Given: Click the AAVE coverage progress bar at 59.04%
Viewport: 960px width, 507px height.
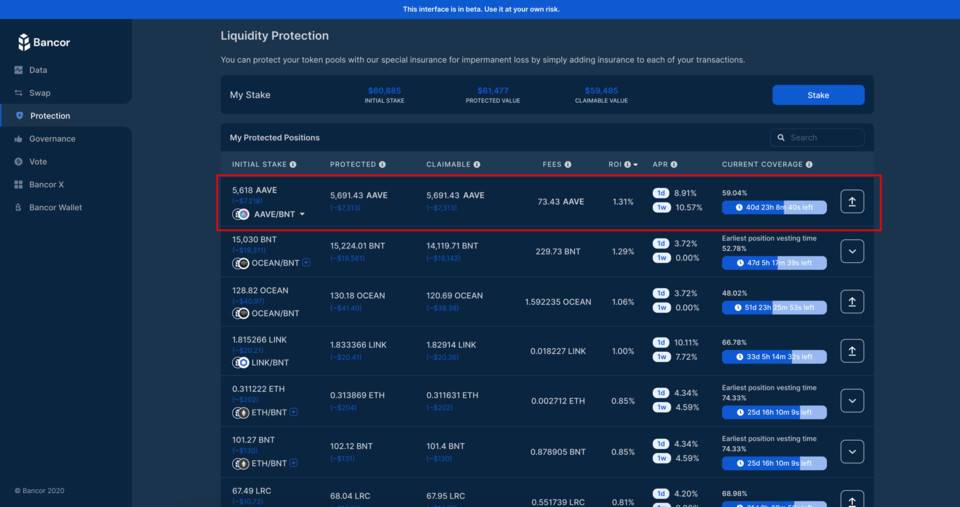Looking at the screenshot, I should (774, 208).
